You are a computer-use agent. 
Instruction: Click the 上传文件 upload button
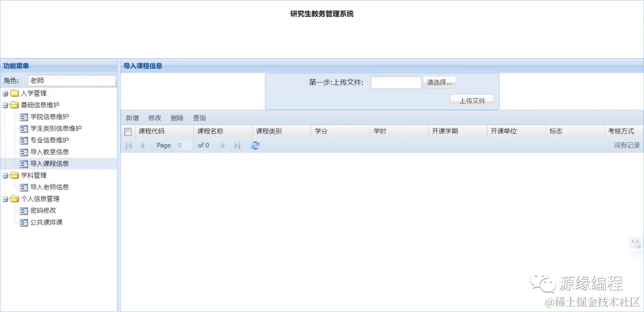tap(472, 101)
